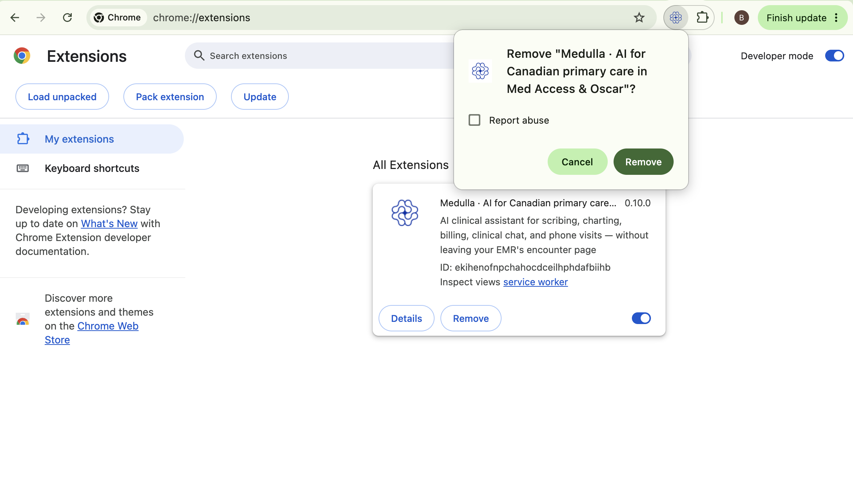Click Load unpacked button

tap(62, 97)
